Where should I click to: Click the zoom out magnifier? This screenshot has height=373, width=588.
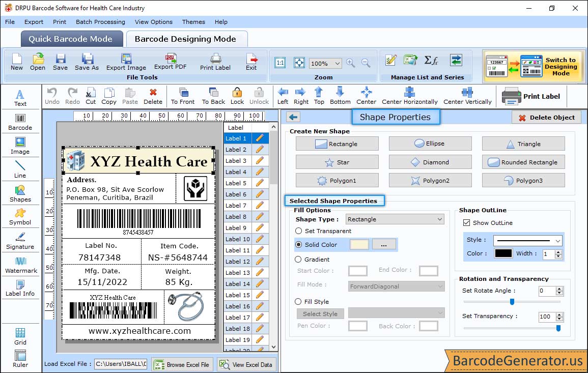tap(366, 63)
